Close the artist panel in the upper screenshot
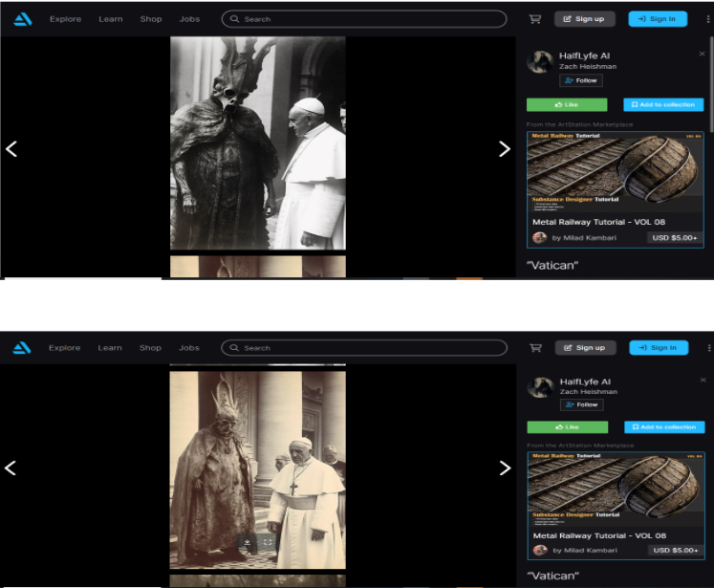This screenshot has width=714, height=588. 702,54
